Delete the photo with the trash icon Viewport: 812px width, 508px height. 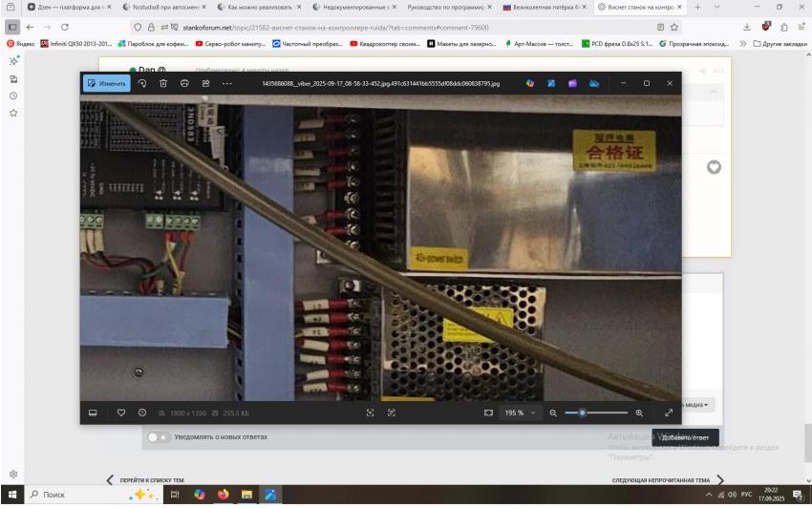pos(163,84)
